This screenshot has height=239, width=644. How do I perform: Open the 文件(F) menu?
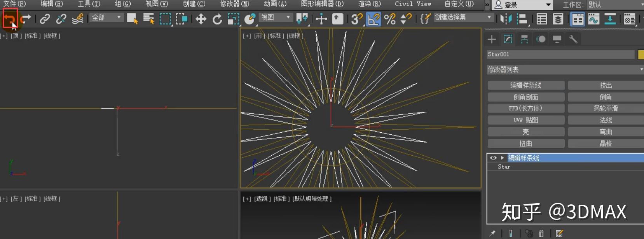(14, 4)
